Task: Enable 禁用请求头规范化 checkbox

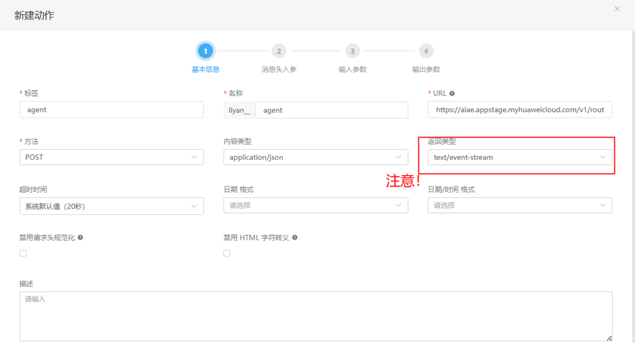Action: tap(23, 253)
